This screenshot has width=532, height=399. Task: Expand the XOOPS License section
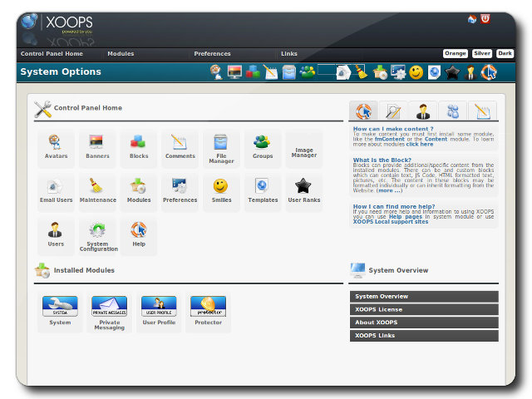click(424, 309)
